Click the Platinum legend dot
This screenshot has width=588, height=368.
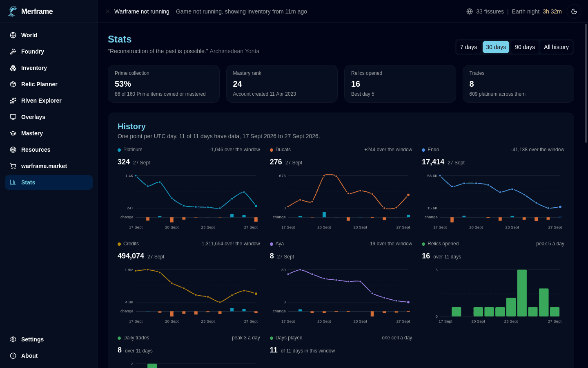119,150
